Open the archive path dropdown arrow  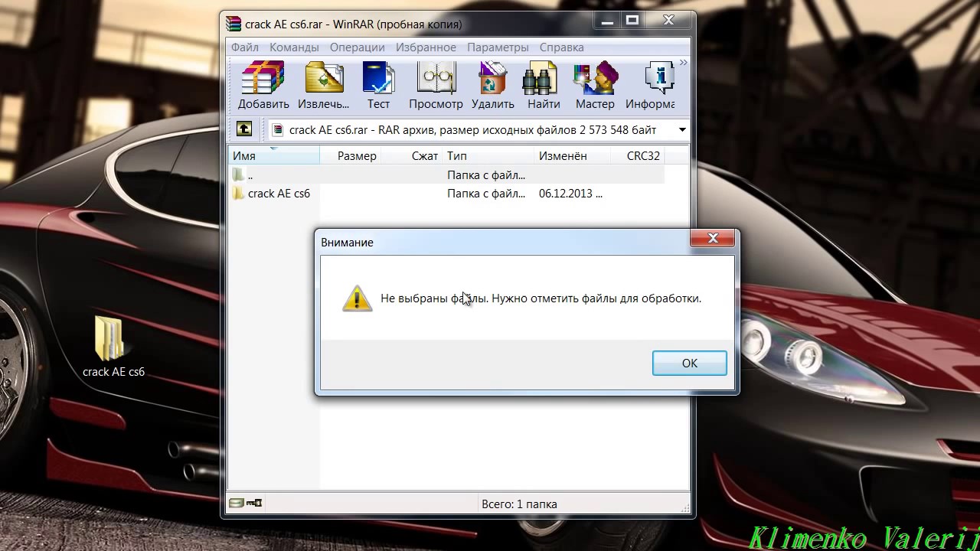coord(681,130)
